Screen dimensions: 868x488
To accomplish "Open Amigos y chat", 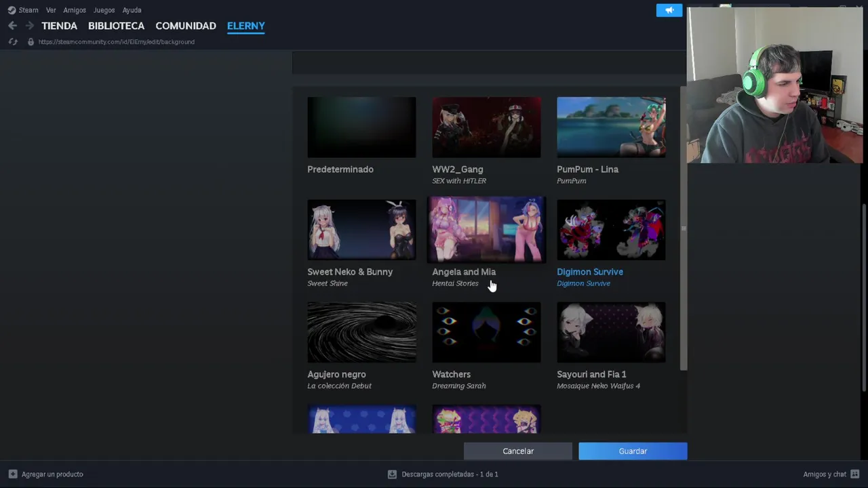I will coord(825,474).
